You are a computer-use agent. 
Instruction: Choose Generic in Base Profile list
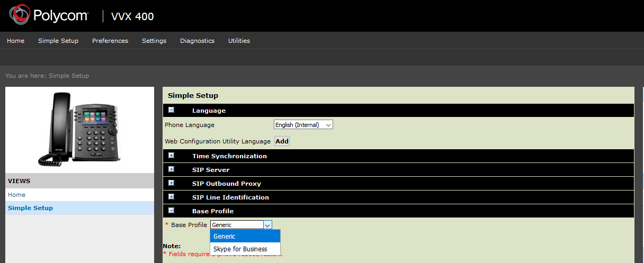tap(225, 236)
